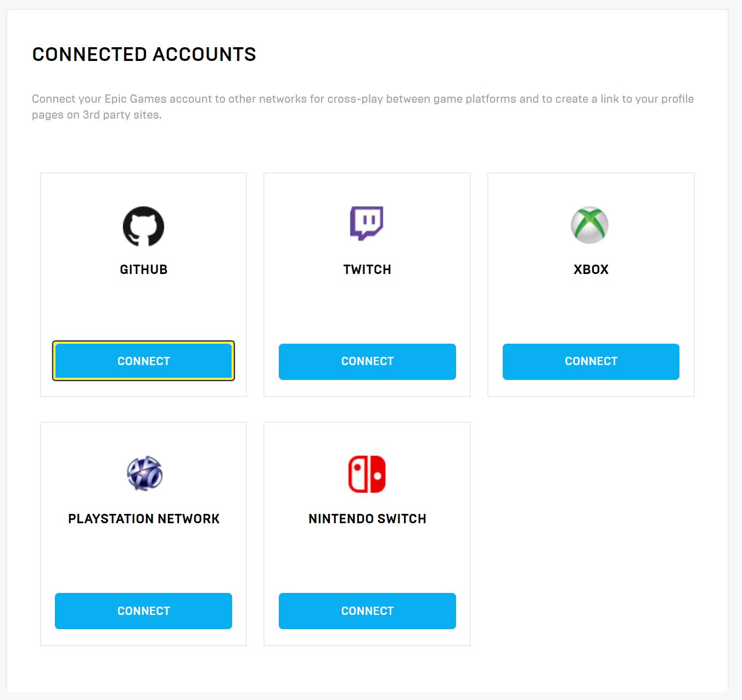The width and height of the screenshot is (742, 700).
Task: Click the GitHub octocat logo
Action: (x=143, y=226)
